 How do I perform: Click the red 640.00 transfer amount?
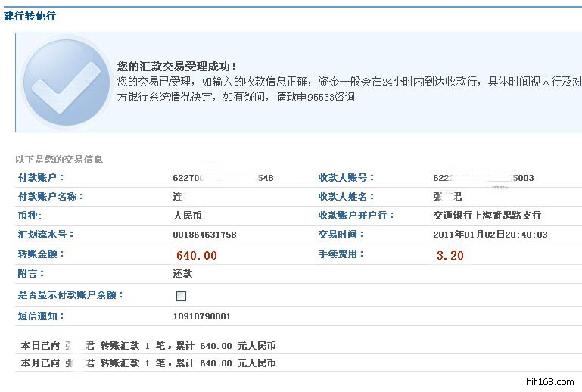[x=196, y=256]
